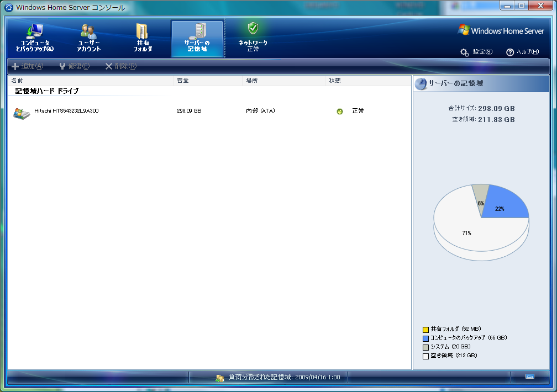The image size is (557, 392).
Task: Click the green status indicator for 正常
Action: (x=340, y=112)
